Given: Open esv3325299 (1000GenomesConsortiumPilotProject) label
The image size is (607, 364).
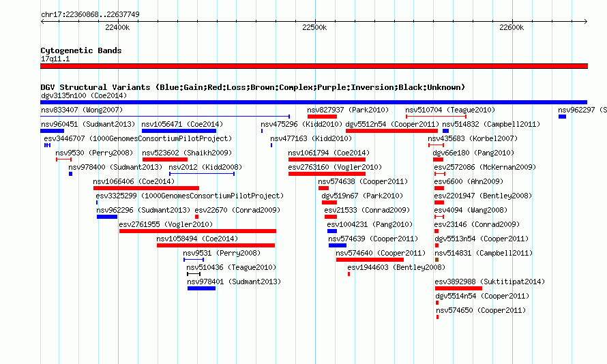Looking at the screenshot, I should (x=190, y=196).
